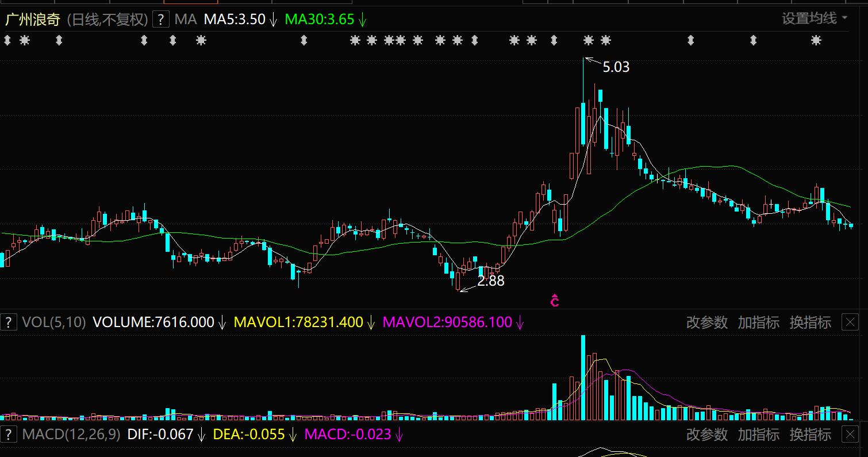This screenshot has width=868, height=457.
Task: Click the yellow arrow after MAVOL1 value
Action: 371,322
